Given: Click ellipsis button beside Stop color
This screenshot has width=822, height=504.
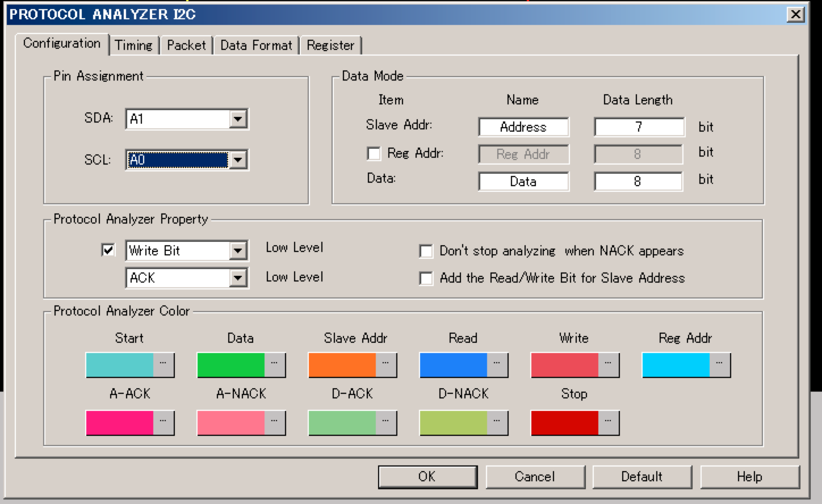Looking at the screenshot, I should point(609,423).
